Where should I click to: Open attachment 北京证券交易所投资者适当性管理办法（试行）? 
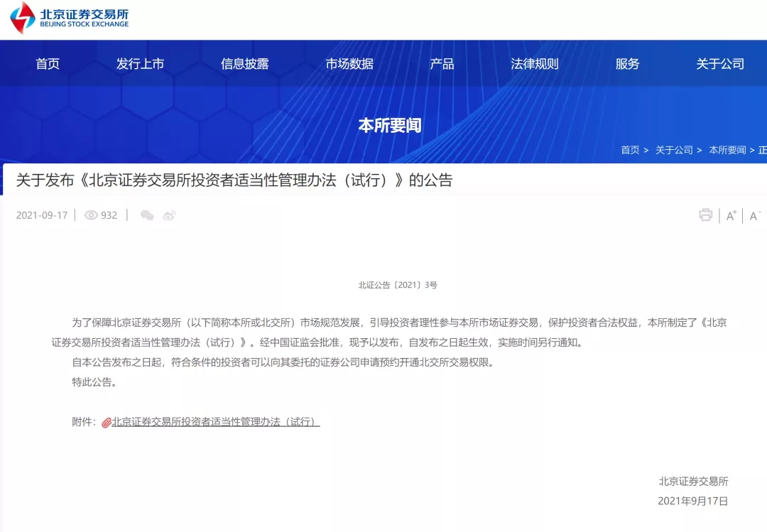click(216, 422)
